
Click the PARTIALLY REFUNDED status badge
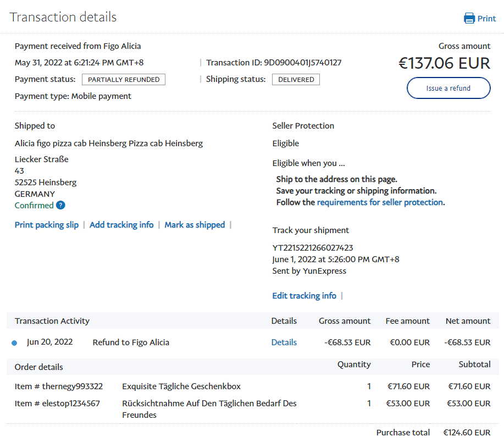click(124, 80)
